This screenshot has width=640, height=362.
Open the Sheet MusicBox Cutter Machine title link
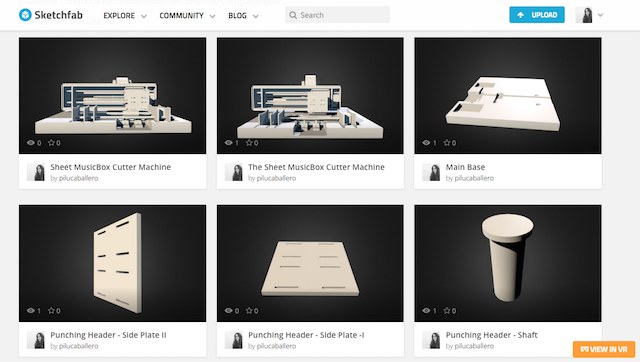coord(111,167)
